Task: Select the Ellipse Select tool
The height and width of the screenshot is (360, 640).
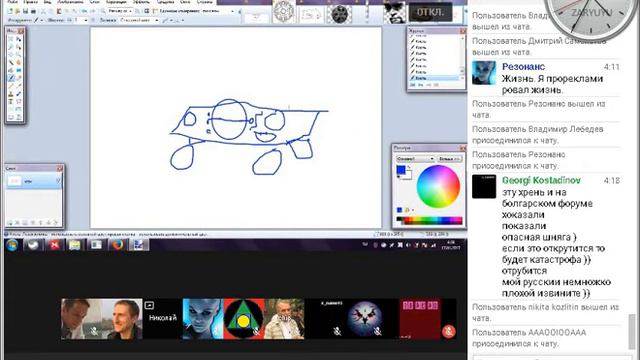Action: pyautogui.click(x=11, y=55)
